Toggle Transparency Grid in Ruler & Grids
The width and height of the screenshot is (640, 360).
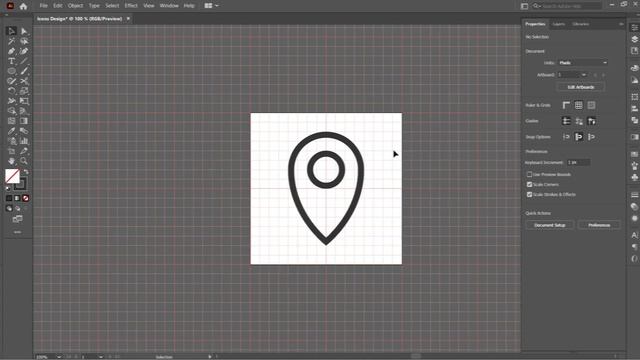tap(591, 105)
